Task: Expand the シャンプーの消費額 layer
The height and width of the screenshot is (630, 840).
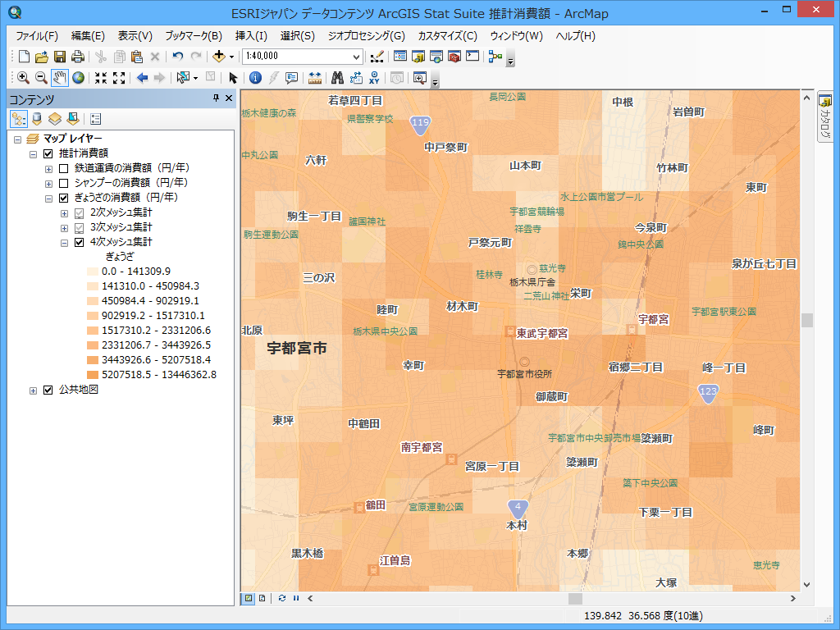Action: point(48,184)
